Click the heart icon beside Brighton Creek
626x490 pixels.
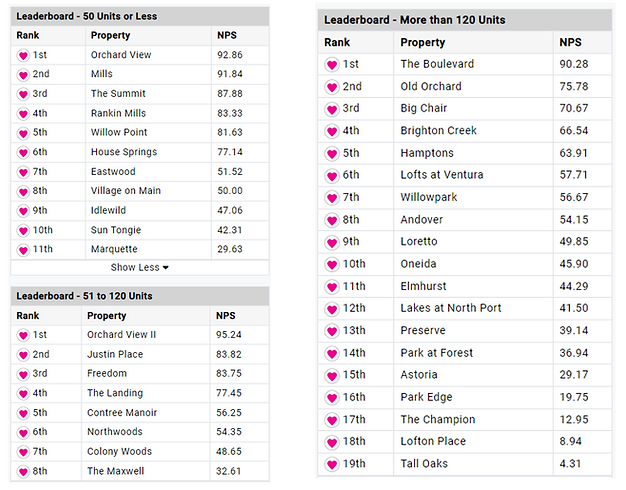(332, 131)
